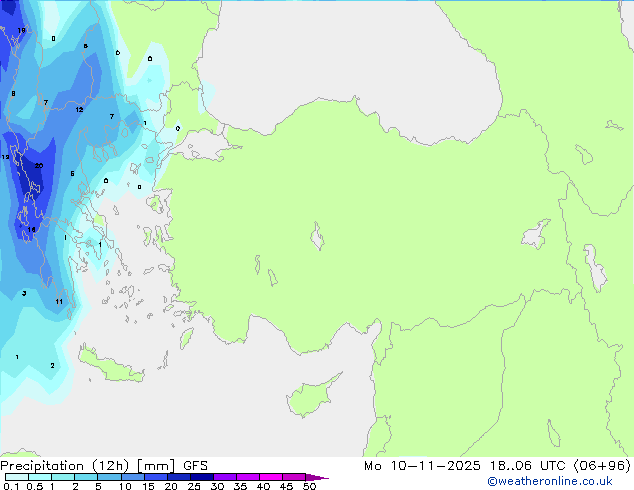
Task: Click the 'Mo' weekday label
Action: (x=372, y=466)
